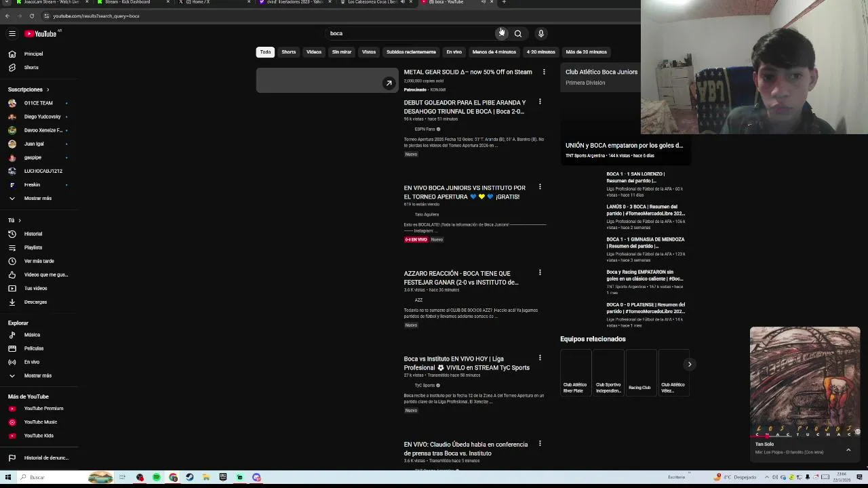The width and height of the screenshot is (868, 488).
Task: Open options for EN VIVO BOCA JUNIORS video
Action: coord(540,187)
